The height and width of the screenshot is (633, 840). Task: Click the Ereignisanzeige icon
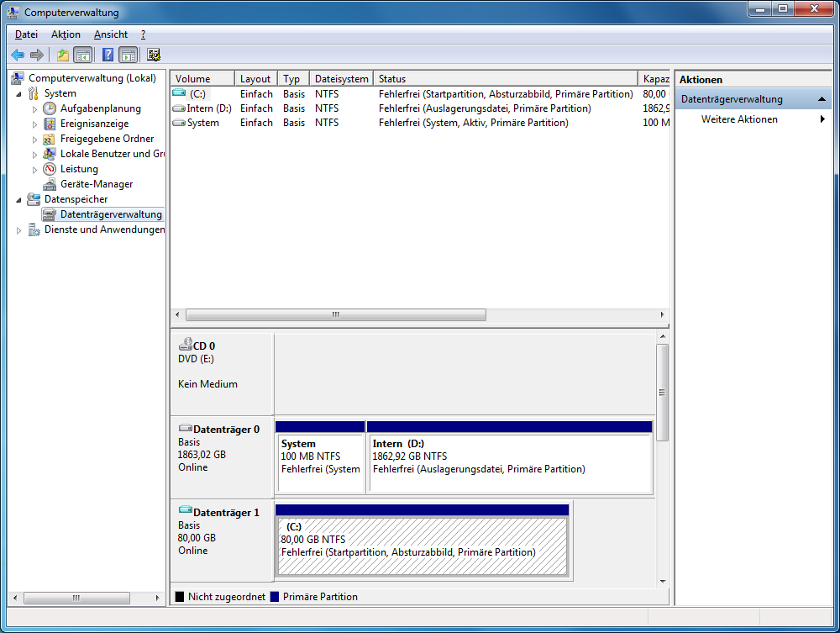[50, 124]
